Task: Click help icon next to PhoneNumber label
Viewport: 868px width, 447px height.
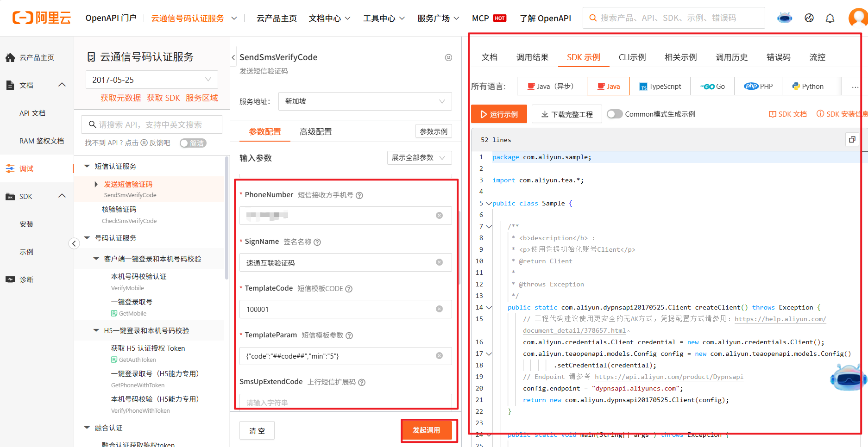Action: (359, 195)
